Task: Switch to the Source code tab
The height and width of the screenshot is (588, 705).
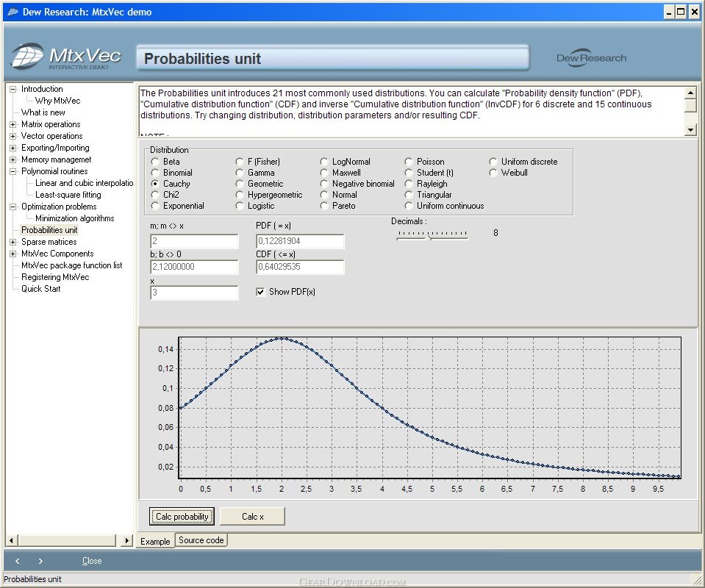Action: 201,540
